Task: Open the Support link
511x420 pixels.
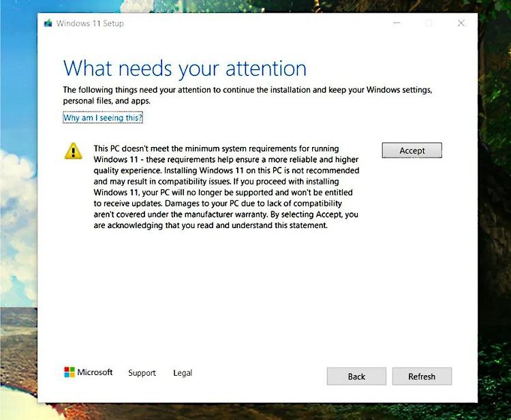Action: click(142, 373)
